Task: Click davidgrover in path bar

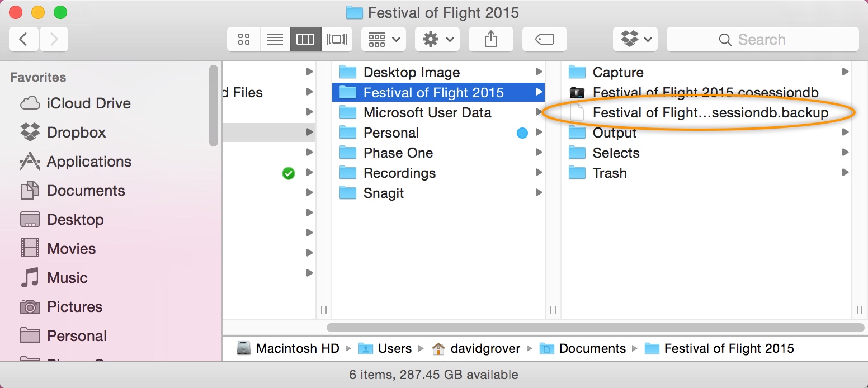Action: coord(476,348)
